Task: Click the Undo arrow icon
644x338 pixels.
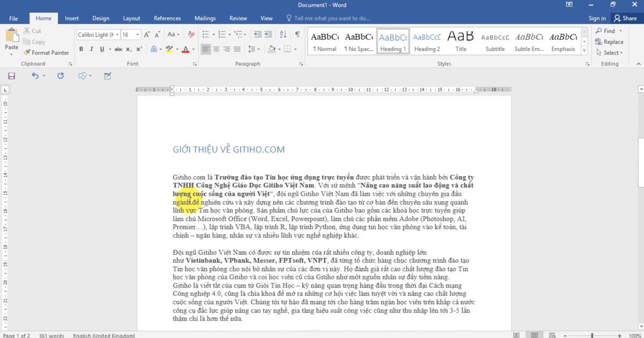Action: [35, 76]
